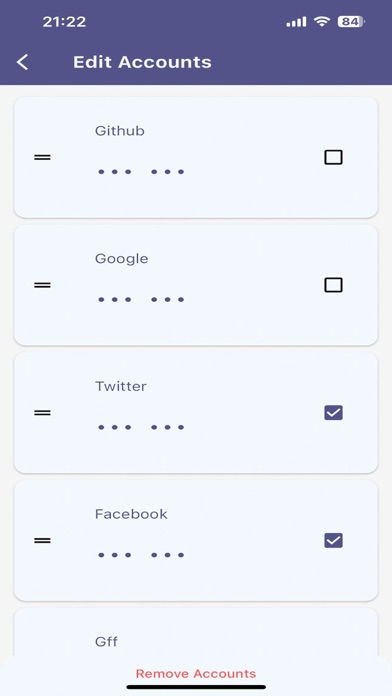
Task: Tap the cellular signal bars icon
Action: pos(296,22)
